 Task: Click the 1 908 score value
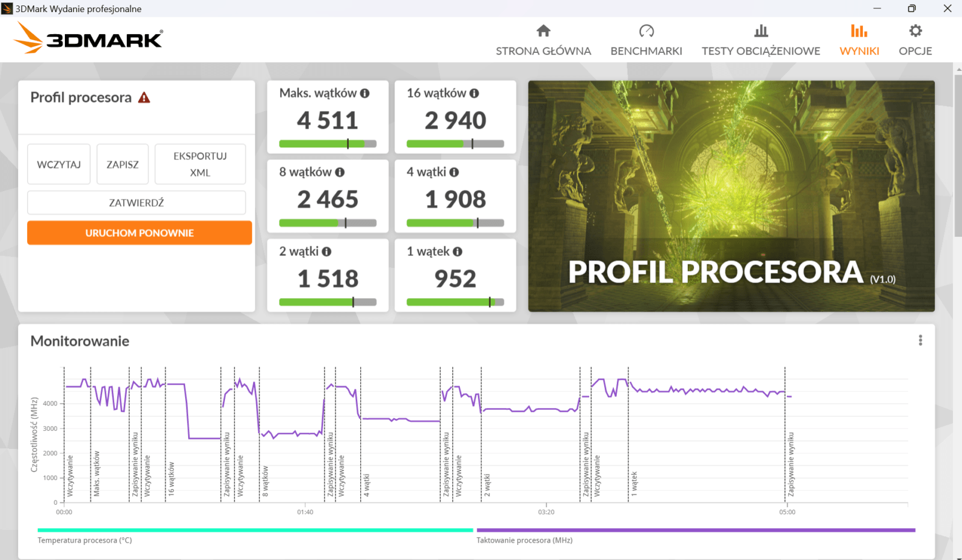click(x=455, y=199)
